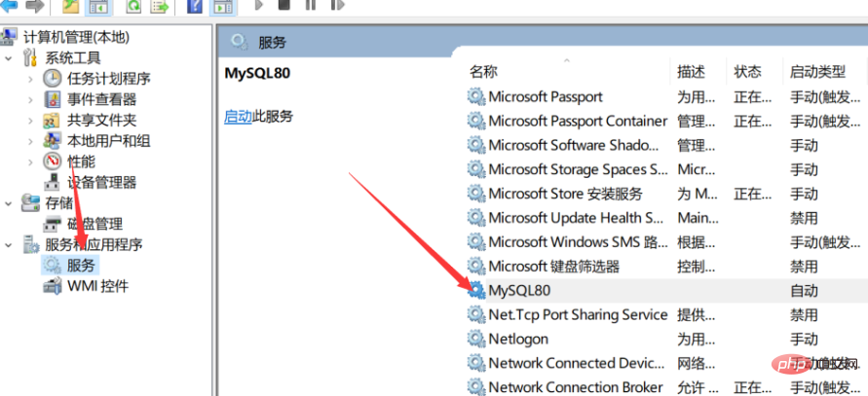
Task: Toggle the Show/Hide Action Pane icon
Action: [222, 6]
